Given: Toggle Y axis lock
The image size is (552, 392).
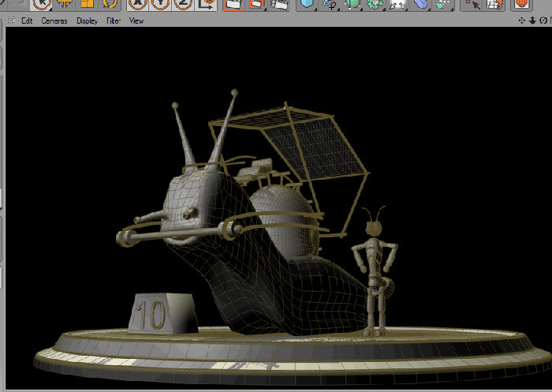Looking at the screenshot, I should tap(160, 5).
